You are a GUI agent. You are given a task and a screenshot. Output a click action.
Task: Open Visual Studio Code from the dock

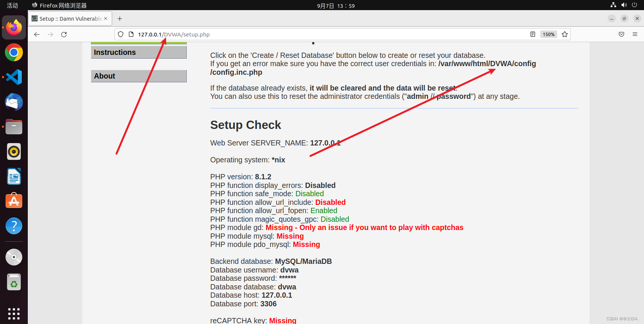[x=14, y=77]
